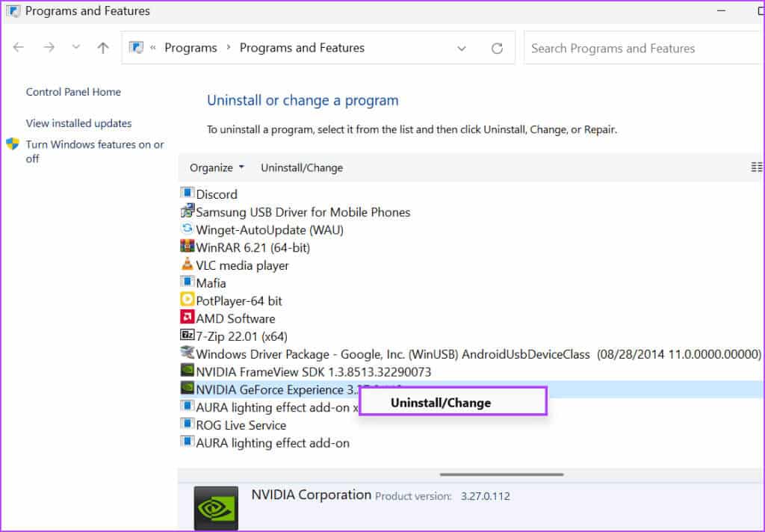Select the Windows Driver Package icon
This screenshot has width=765, height=532.
coord(188,353)
